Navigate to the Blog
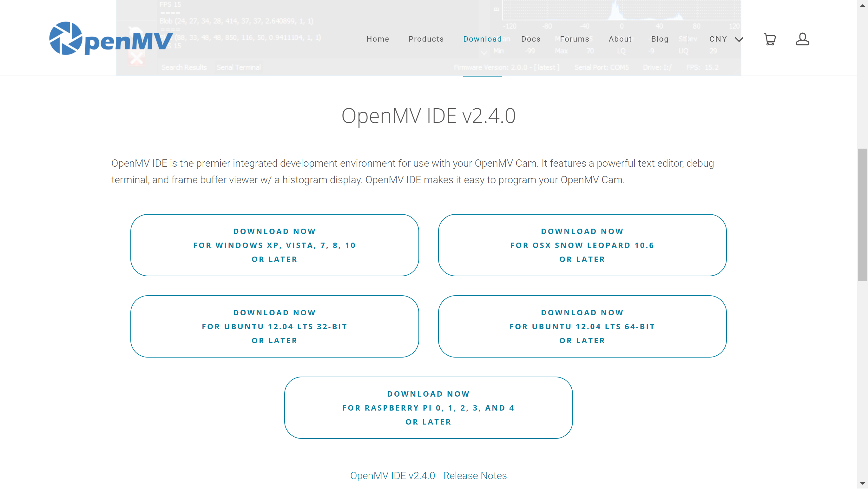This screenshot has height=489, width=868. point(660,39)
